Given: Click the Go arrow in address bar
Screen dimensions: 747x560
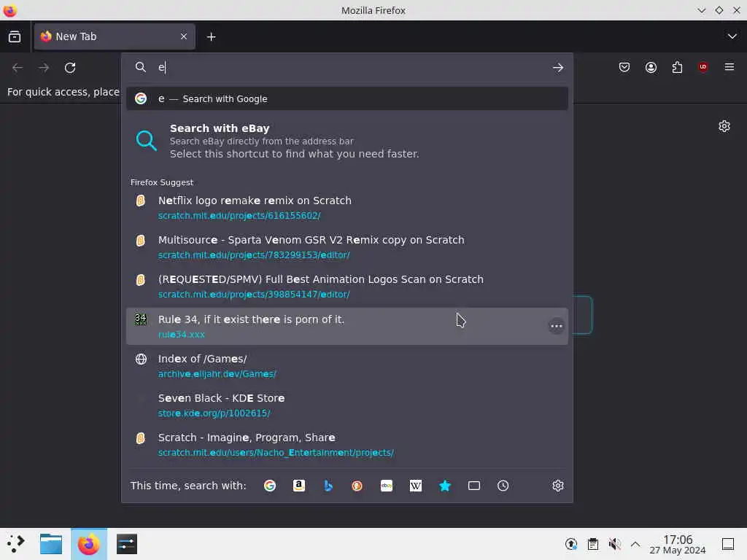Looking at the screenshot, I should tap(558, 68).
